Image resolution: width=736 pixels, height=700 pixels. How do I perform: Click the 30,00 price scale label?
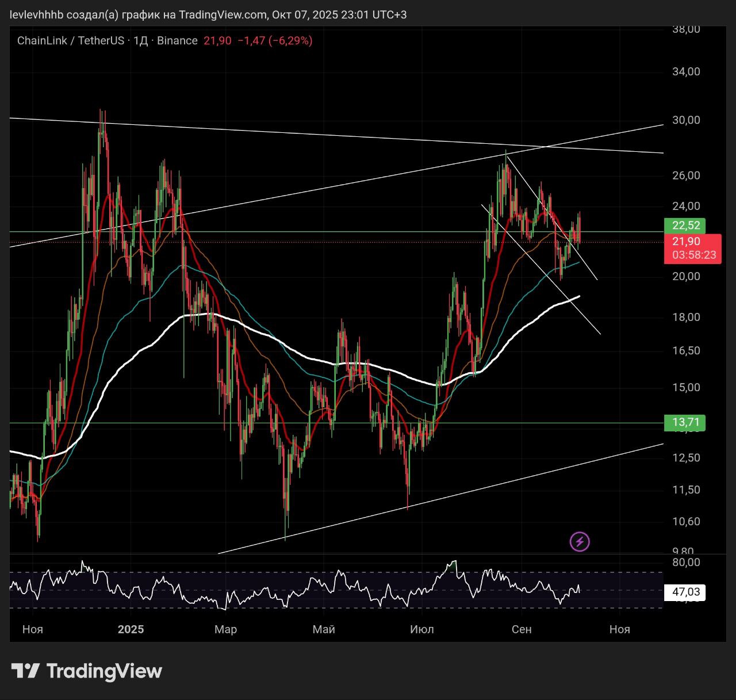(x=686, y=120)
